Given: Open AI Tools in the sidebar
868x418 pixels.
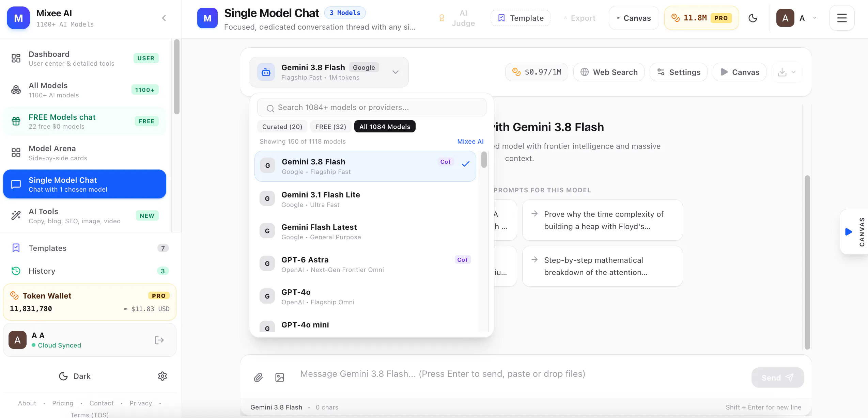Looking at the screenshot, I should 84,216.
